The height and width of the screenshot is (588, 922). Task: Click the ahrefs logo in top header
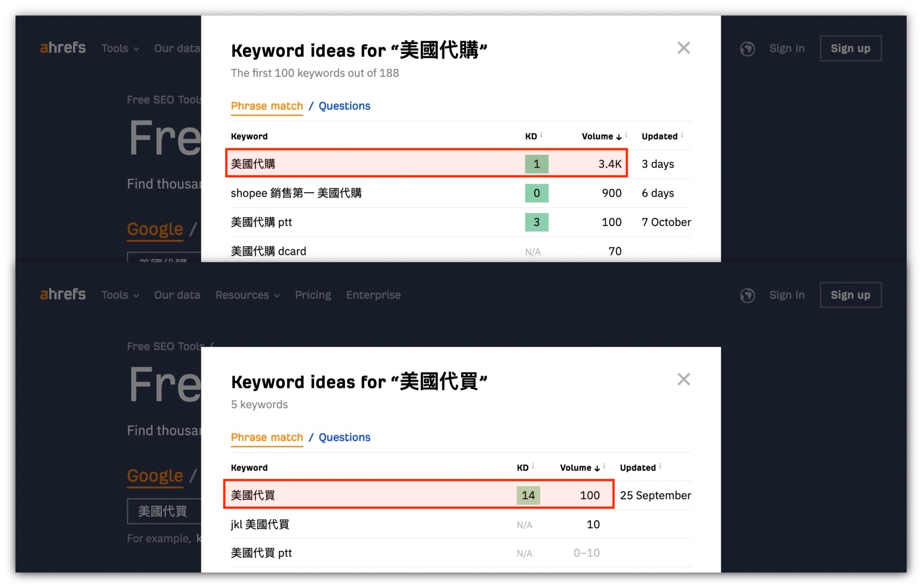pyautogui.click(x=63, y=48)
